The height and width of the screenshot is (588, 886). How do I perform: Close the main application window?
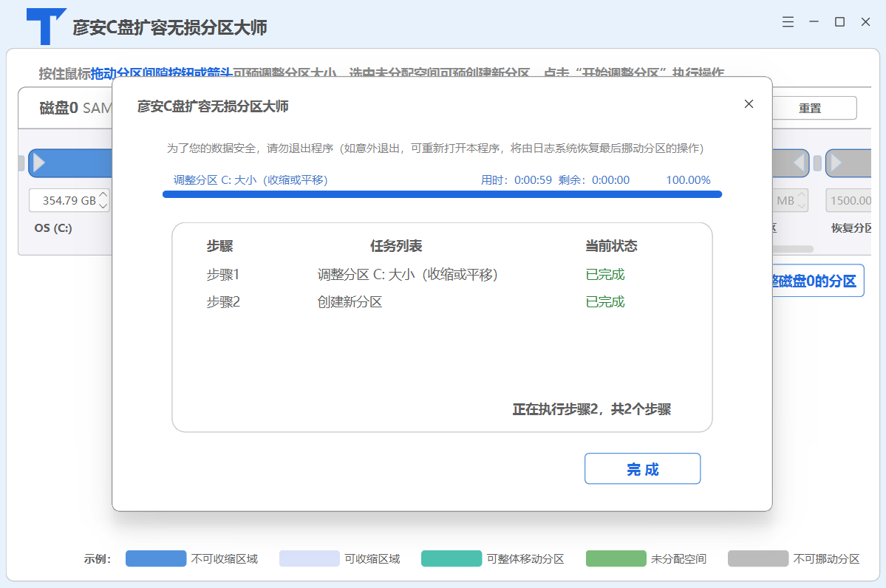pyautogui.click(x=865, y=22)
